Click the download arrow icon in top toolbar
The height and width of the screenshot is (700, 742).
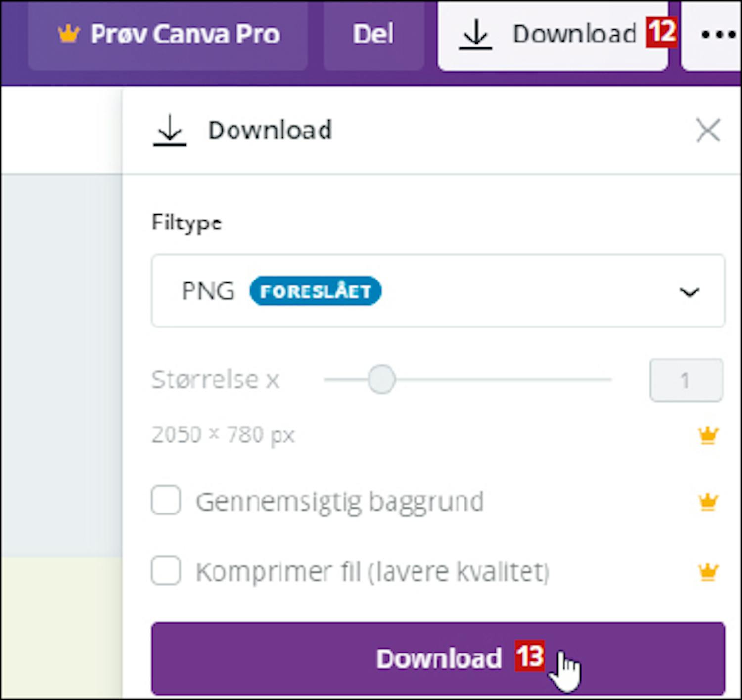[475, 35]
